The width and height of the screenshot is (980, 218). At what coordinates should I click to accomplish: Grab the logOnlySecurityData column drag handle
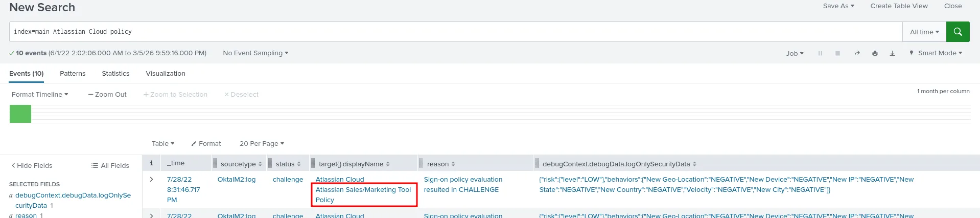click(537, 164)
